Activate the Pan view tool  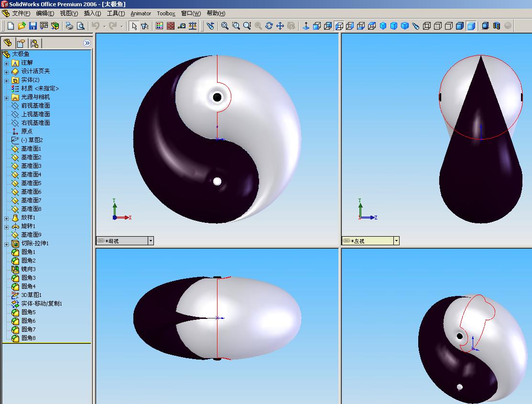(x=280, y=26)
